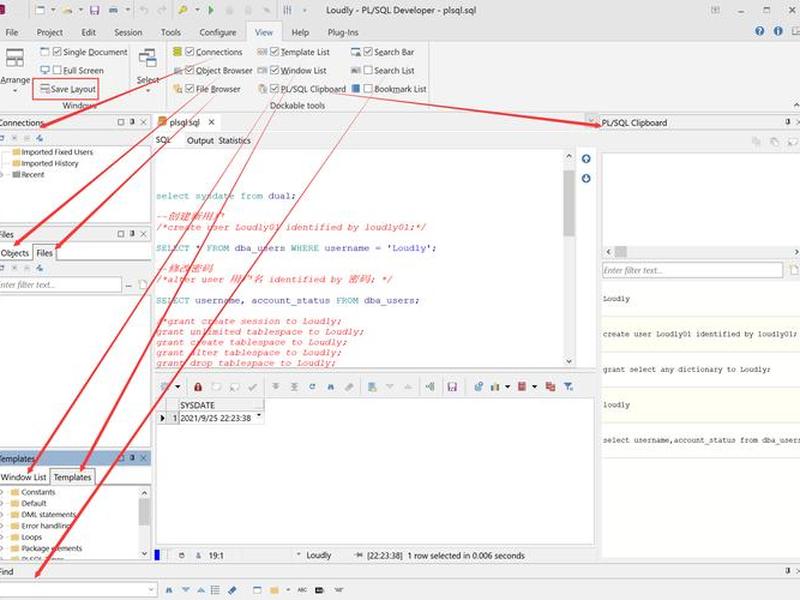Open the SYSDATE cell dropdown arrow
This screenshot has height=600, width=800.
coord(259,415)
